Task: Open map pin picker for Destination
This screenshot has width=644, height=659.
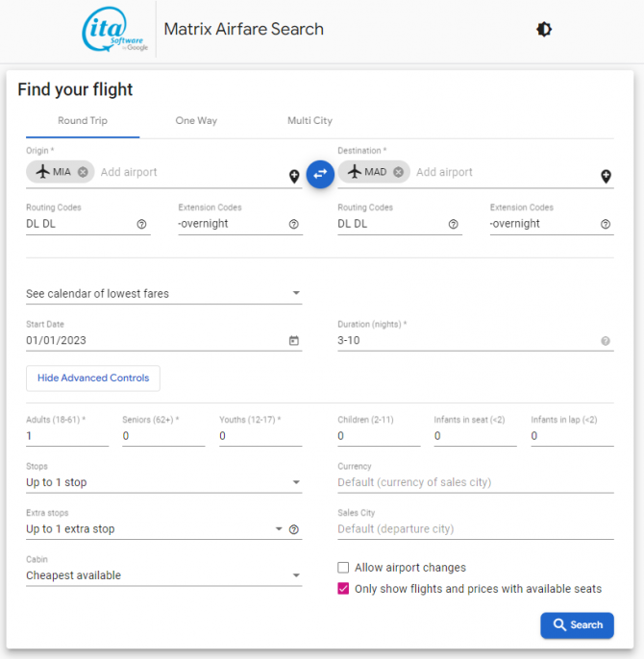Action: [606, 177]
